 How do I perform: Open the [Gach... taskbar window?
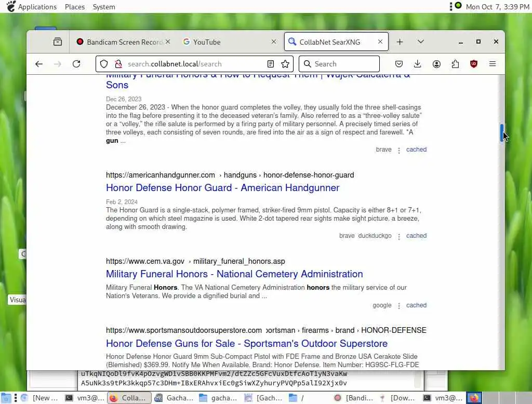coord(263,398)
